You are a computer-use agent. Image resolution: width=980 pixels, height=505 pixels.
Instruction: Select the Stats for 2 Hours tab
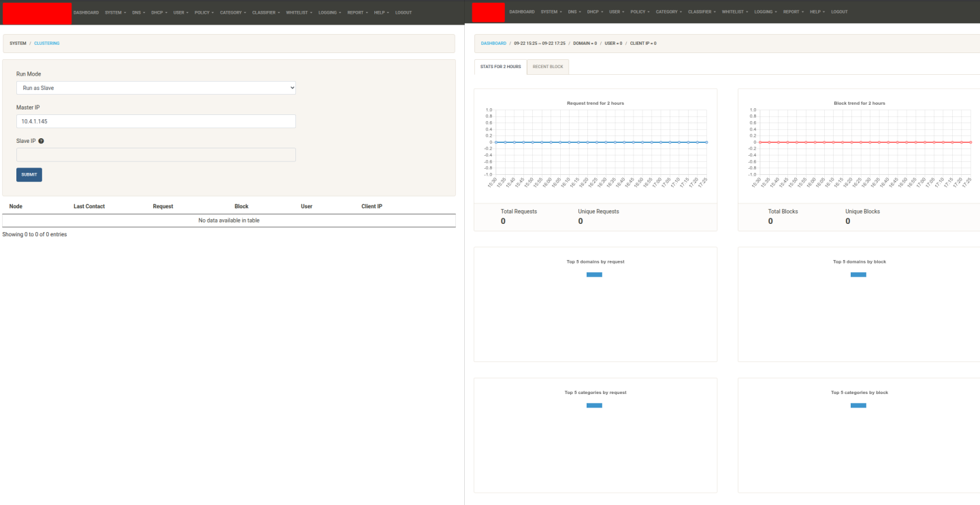500,67
